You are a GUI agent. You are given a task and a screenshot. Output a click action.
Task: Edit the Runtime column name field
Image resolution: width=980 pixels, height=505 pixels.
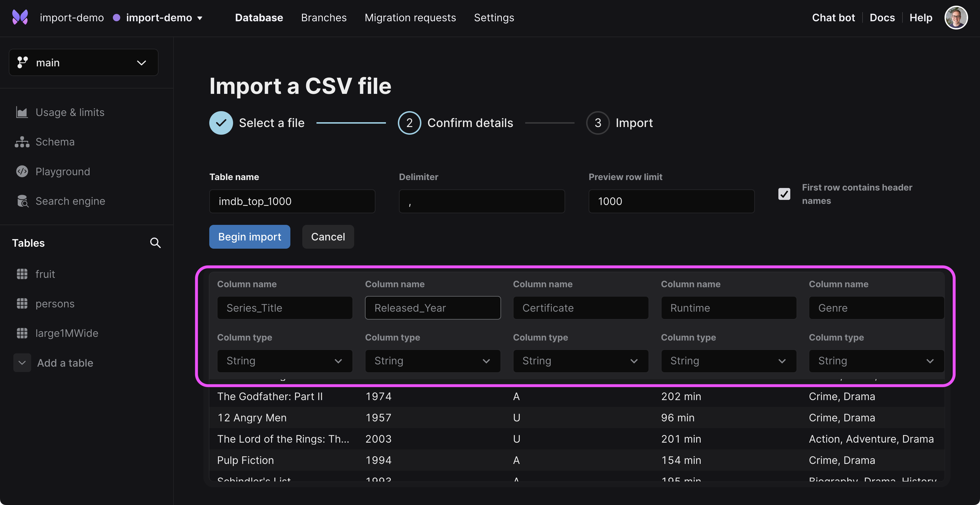pyautogui.click(x=728, y=308)
